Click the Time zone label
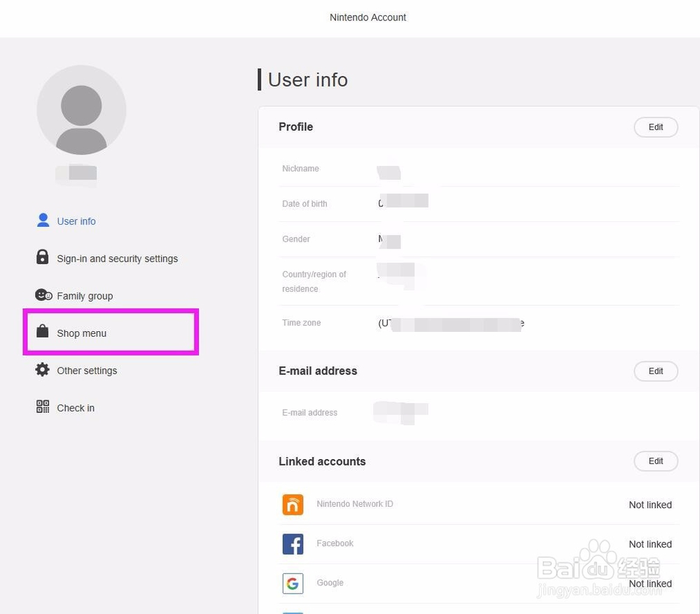 tap(301, 323)
